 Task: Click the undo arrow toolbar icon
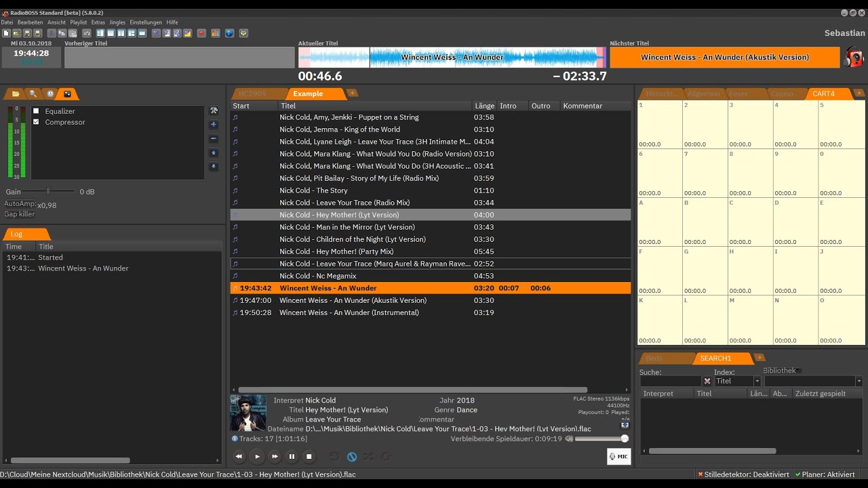click(x=87, y=33)
